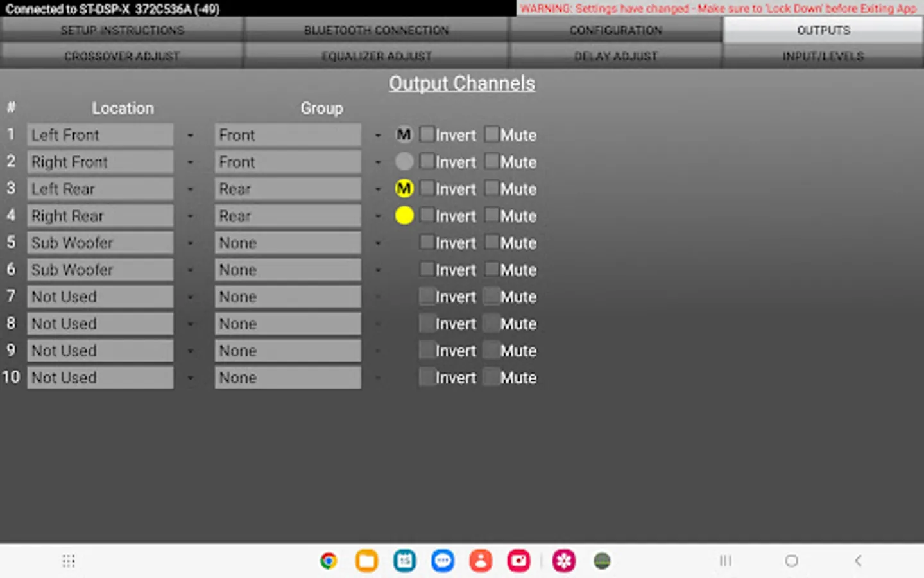
Task: Mute channel 3 Left Rear
Action: (492, 188)
